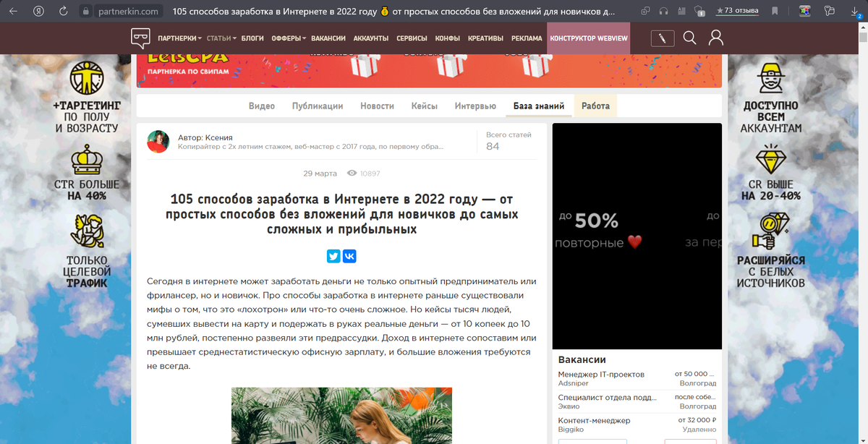Click the 73 отзыва site rating
Viewport: 868px width, 444px height.
click(736, 11)
